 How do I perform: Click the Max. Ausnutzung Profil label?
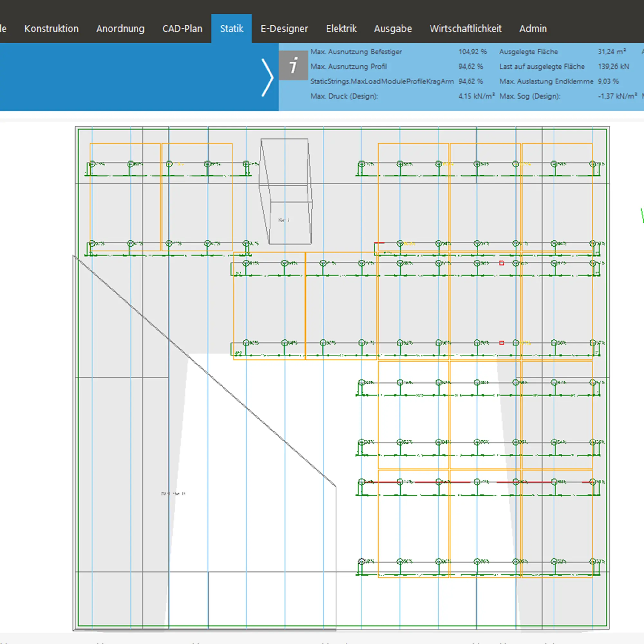[x=348, y=66]
